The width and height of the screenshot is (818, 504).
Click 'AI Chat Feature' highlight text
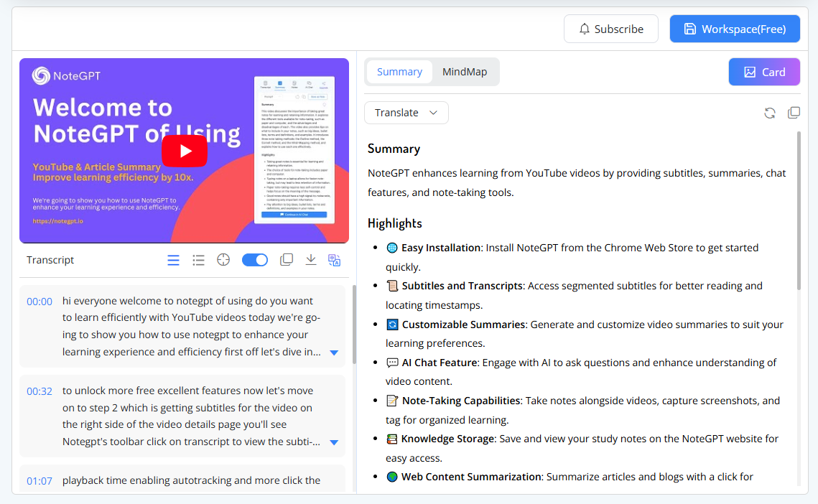(440, 363)
